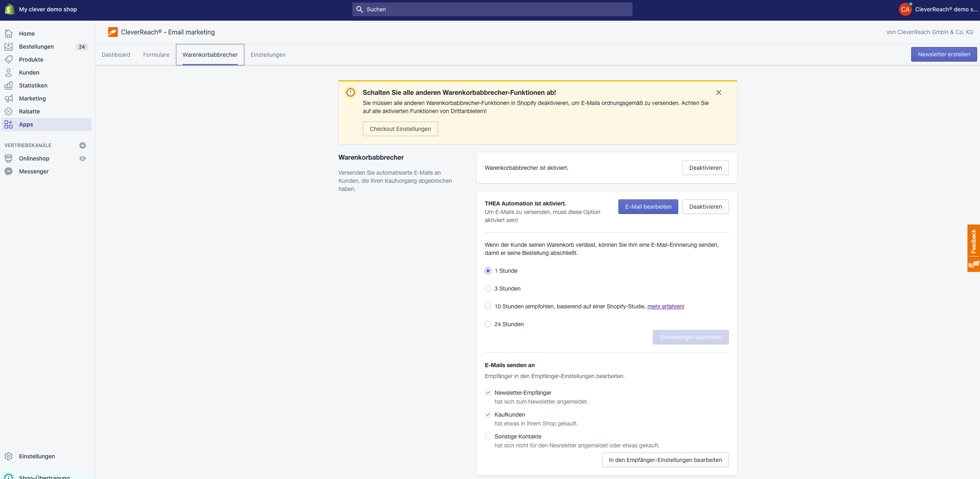
Task: Click the CleverReach orange app logo
Action: [x=113, y=32]
